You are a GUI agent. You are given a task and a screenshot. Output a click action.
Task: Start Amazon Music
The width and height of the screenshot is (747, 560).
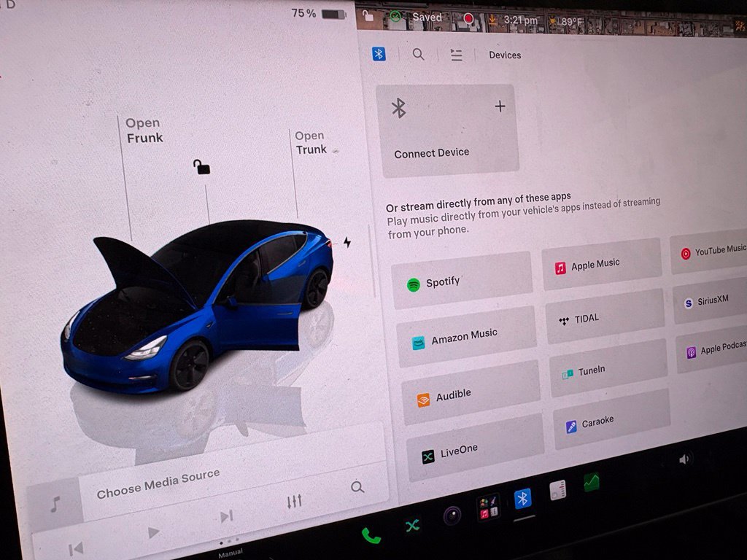(466, 337)
